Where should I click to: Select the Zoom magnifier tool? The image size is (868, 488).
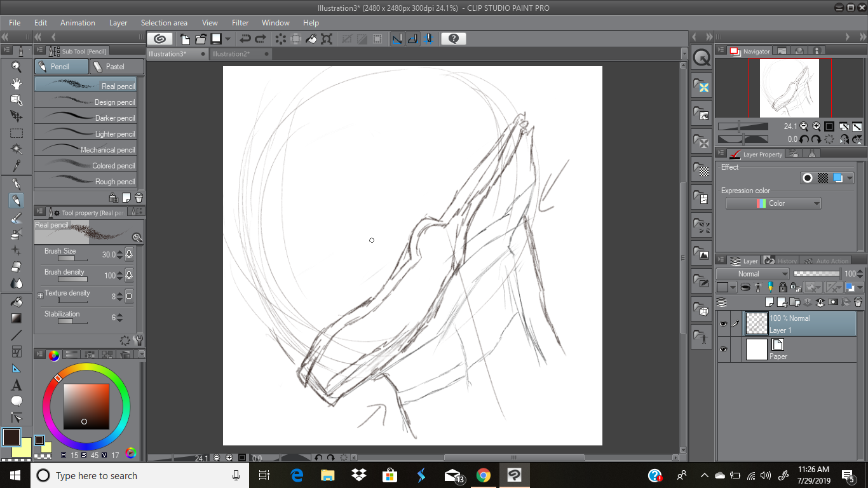click(x=17, y=67)
